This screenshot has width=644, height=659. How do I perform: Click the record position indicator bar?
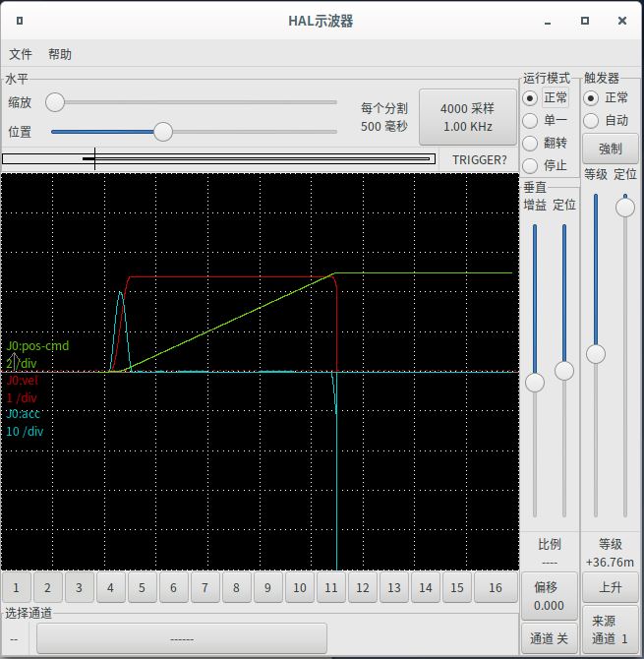coord(218,159)
